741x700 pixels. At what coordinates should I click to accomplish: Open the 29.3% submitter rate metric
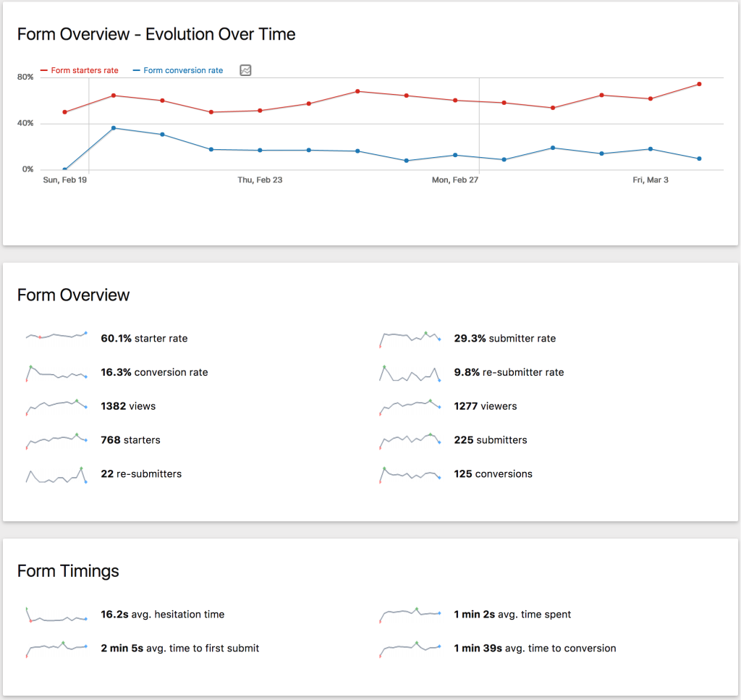pos(504,338)
